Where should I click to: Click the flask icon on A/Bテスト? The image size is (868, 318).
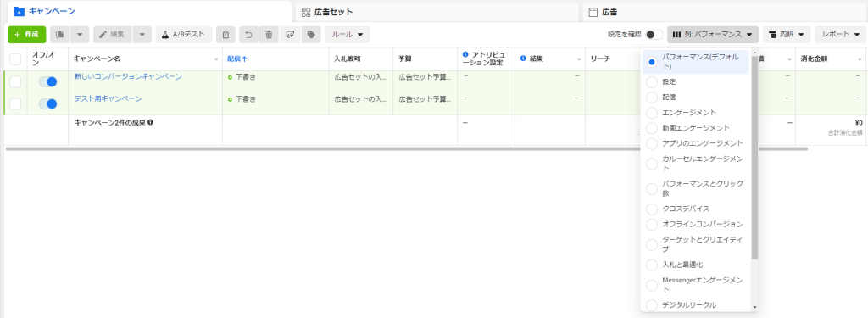coord(165,35)
